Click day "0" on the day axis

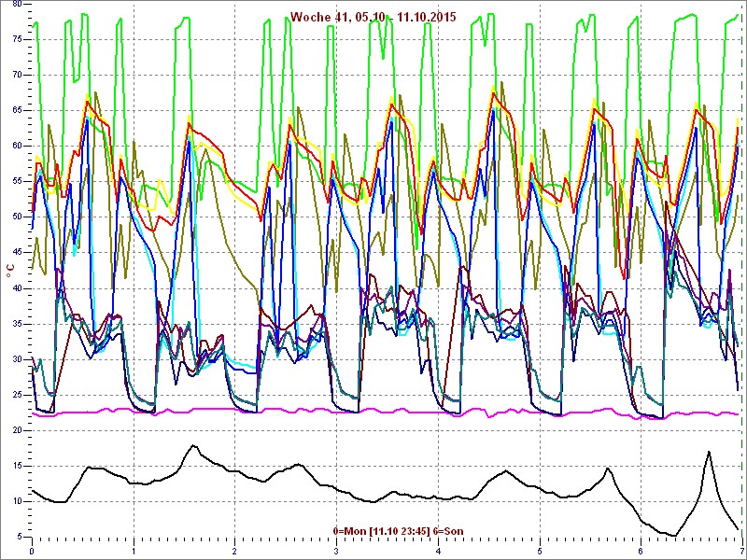coord(32,552)
